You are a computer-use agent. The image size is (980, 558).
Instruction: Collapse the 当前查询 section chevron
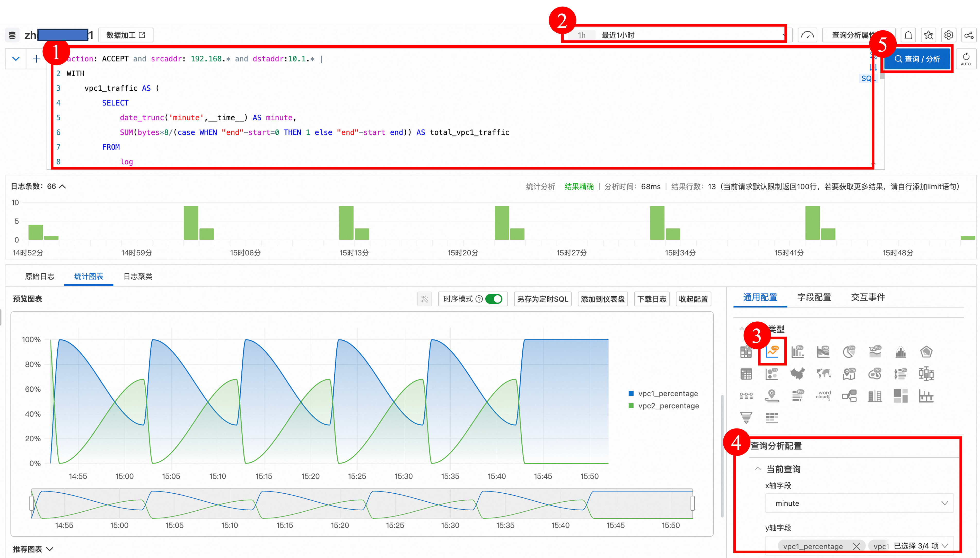[x=757, y=469]
